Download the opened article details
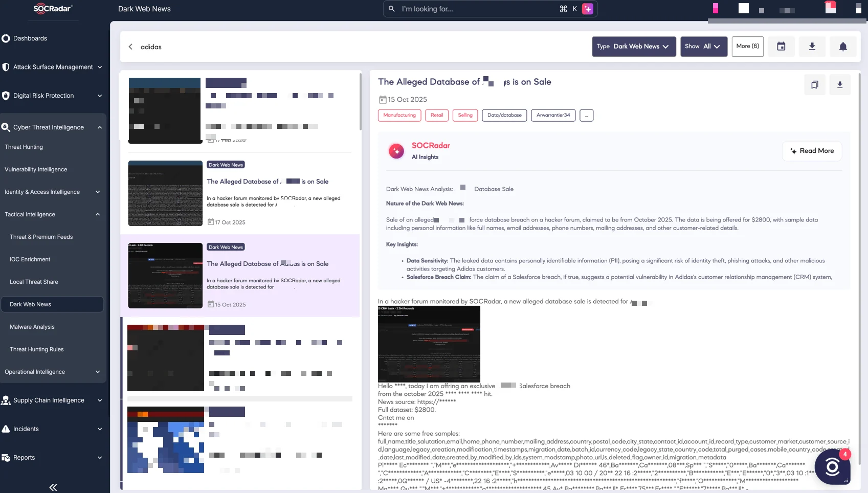Viewport: 868px width, 493px height. click(840, 85)
